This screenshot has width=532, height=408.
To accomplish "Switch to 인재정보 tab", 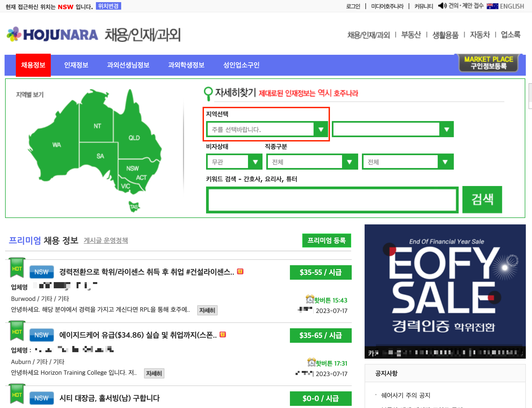I will tap(76, 65).
